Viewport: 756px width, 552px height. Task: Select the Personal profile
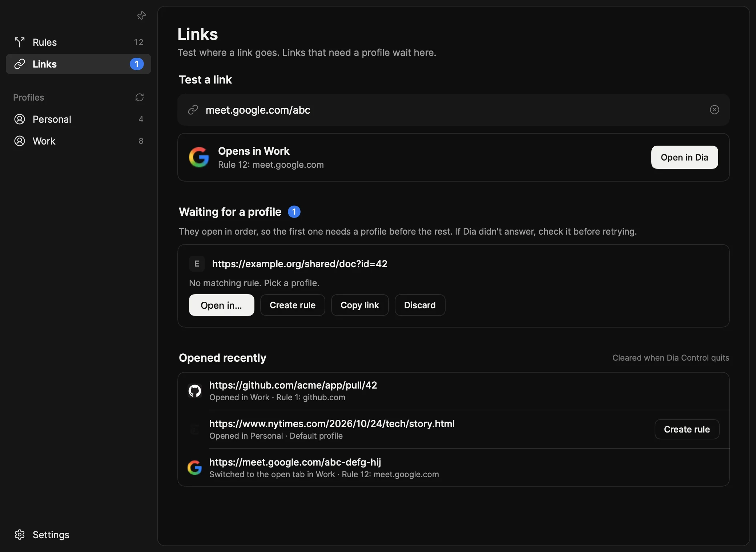point(79,119)
